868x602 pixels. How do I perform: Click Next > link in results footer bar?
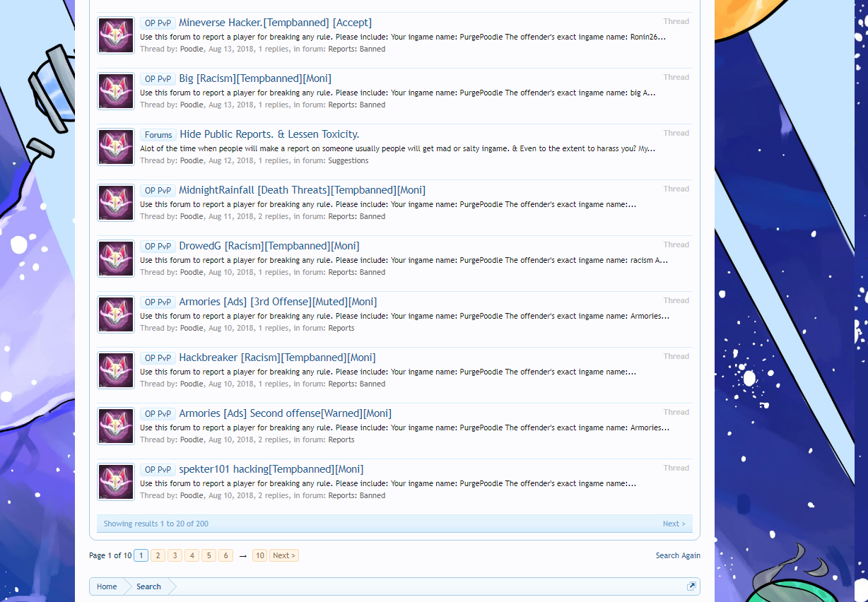tap(674, 524)
